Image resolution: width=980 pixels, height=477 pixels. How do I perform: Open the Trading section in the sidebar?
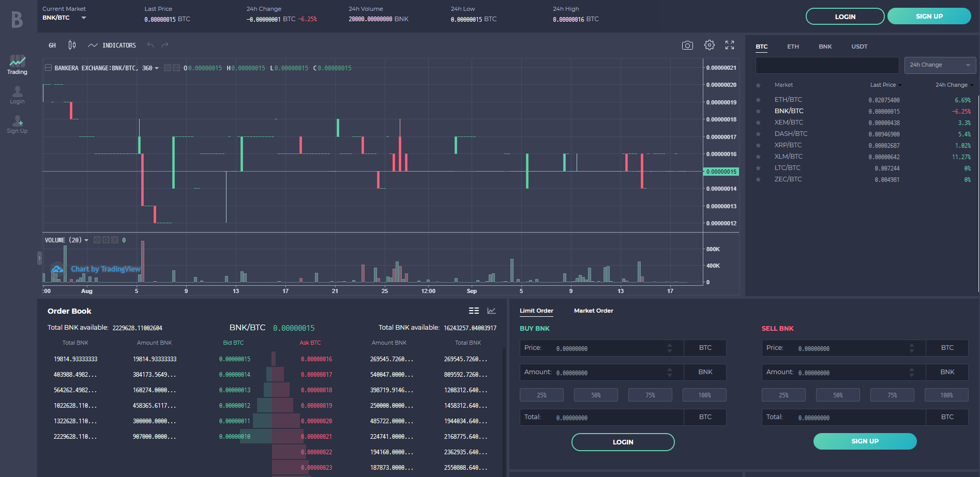click(x=17, y=65)
